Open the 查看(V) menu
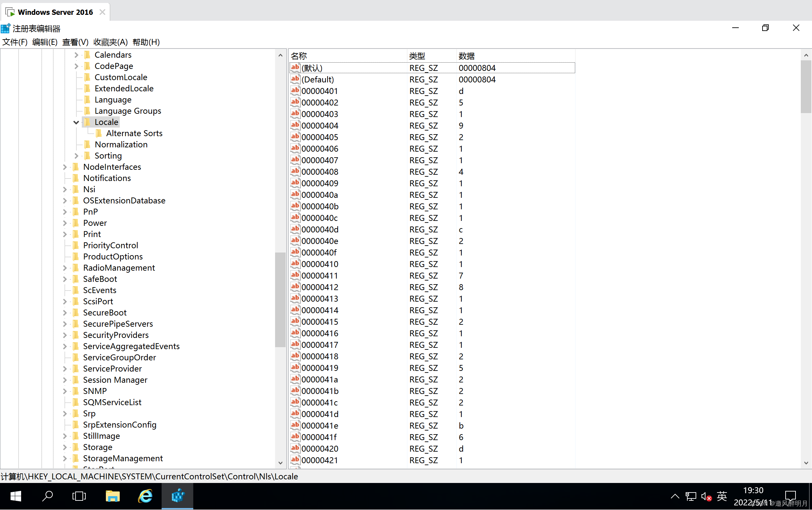This screenshot has height=510, width=812. tap(75, 42)
